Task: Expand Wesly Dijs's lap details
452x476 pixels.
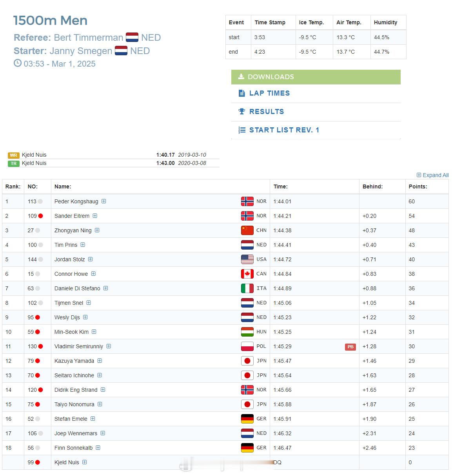Action: (85, 317)
